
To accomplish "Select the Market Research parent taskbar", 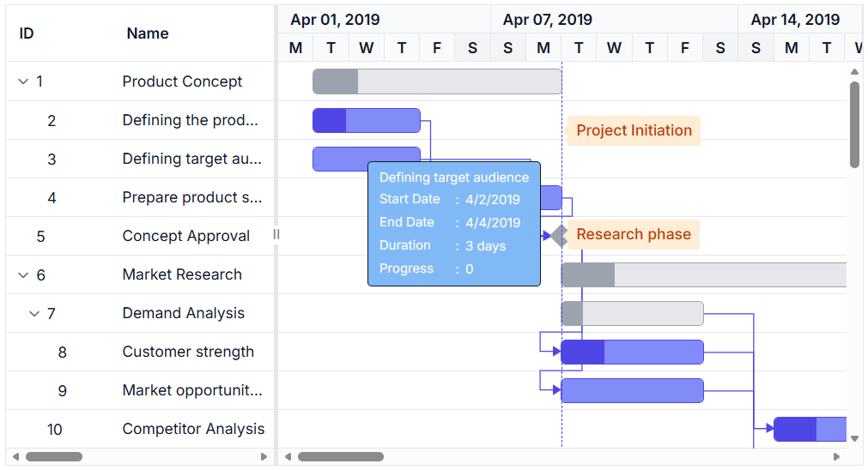I will (x=704, y=274).
